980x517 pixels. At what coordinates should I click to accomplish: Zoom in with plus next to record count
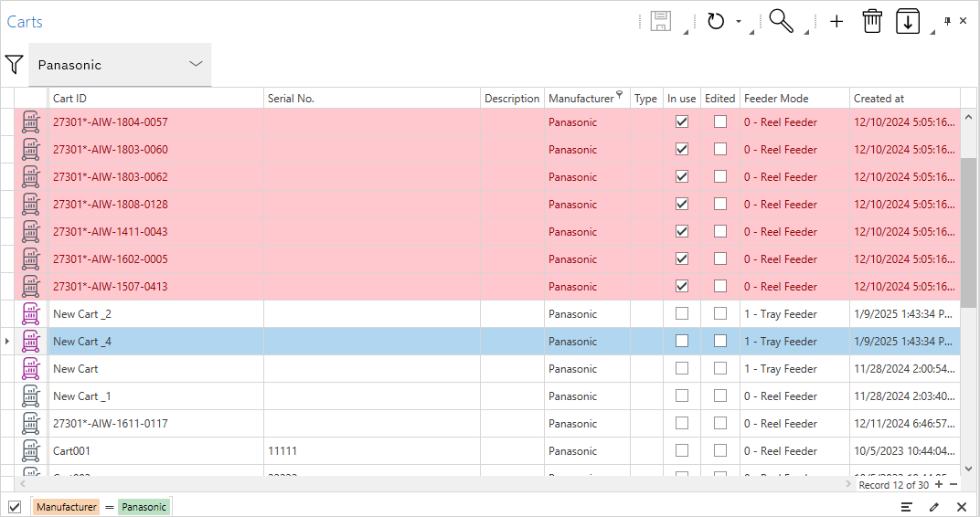tap(939, 484)
